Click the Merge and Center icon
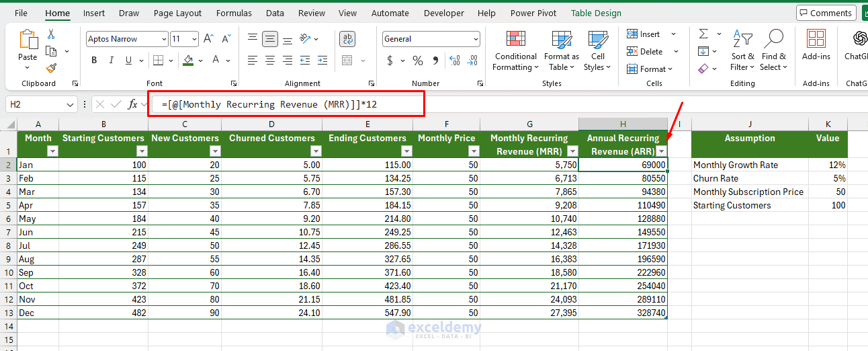The width and height of the screenshot is (868, 351). point(347,61)
